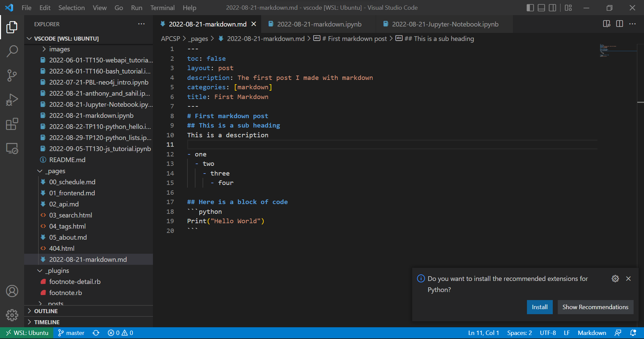Viewport: 644px width, 339px height.
Task: Open the Remote Explorer view
Action: (12, 149)
